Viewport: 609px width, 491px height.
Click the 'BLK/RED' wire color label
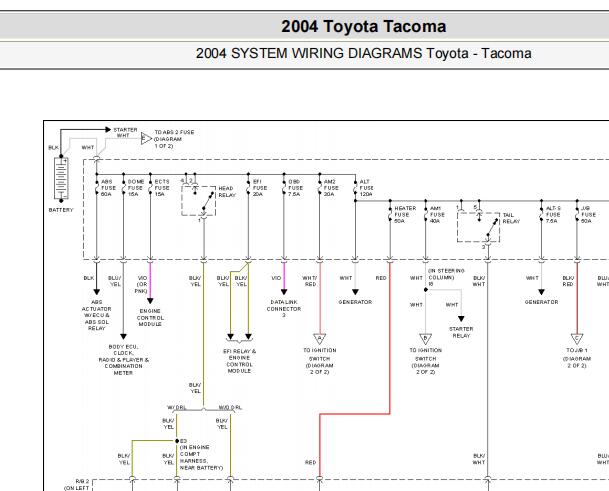568,281
